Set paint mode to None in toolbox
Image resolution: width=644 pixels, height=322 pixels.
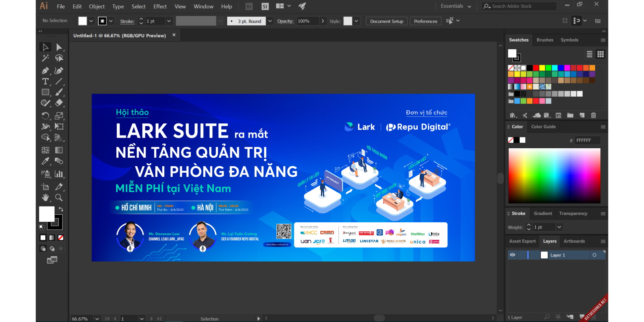(61, 237)
